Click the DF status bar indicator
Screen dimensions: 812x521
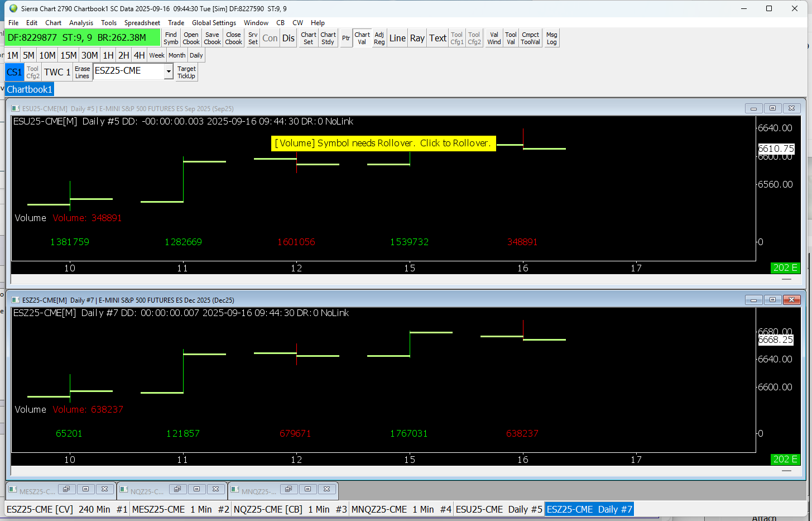pos(83,37)
